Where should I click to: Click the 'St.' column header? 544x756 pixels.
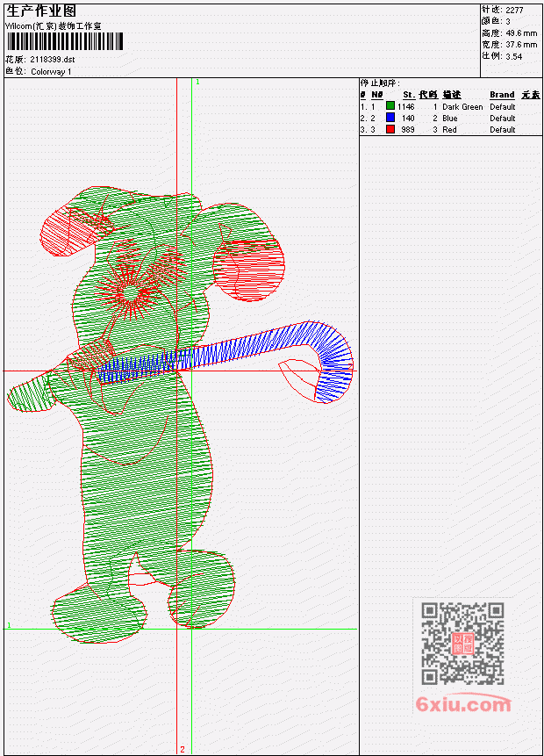[409, 95]
